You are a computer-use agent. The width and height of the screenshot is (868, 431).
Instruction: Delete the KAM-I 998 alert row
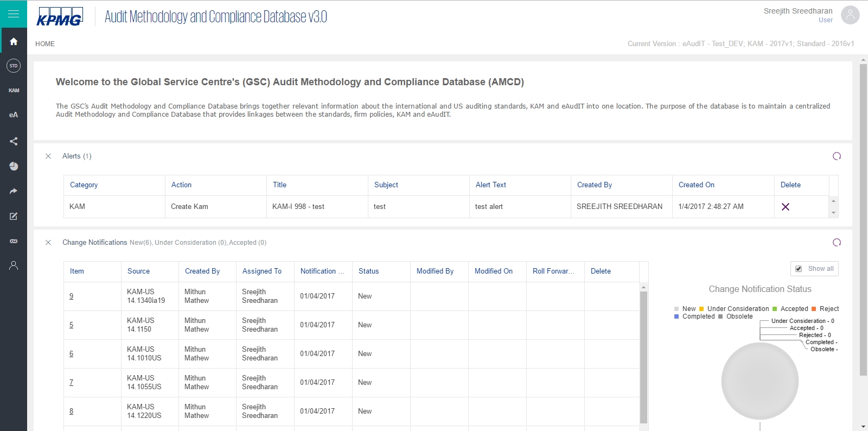[785, 207]
